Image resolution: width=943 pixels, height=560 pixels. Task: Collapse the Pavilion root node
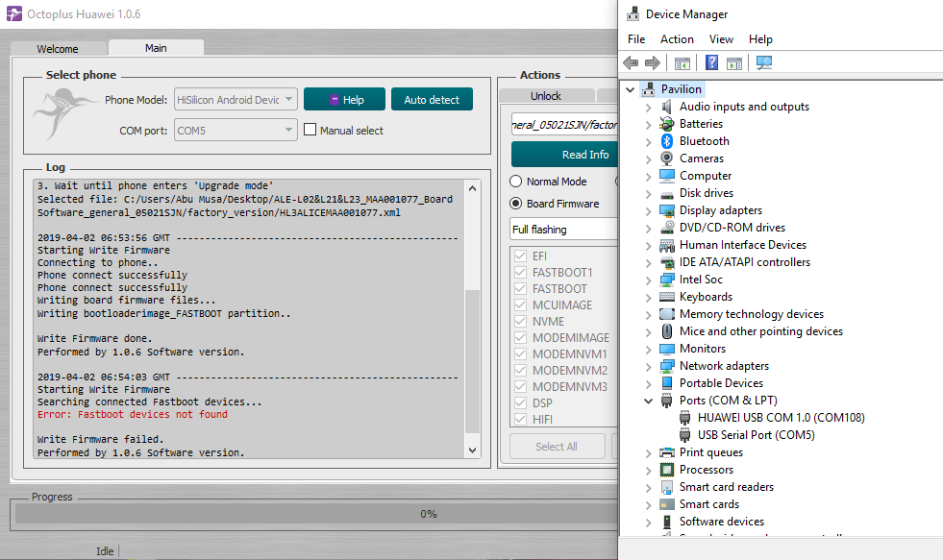630,89
